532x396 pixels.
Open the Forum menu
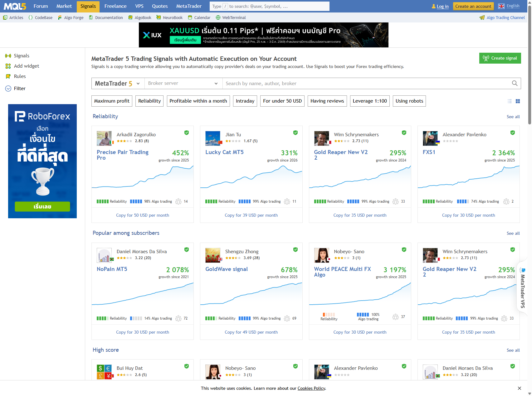41,6
